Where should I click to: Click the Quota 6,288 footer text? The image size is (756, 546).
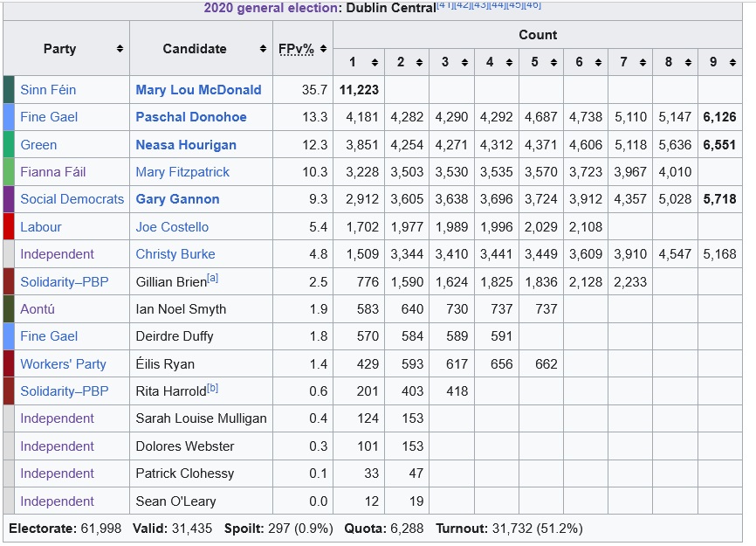coord(384,529)
